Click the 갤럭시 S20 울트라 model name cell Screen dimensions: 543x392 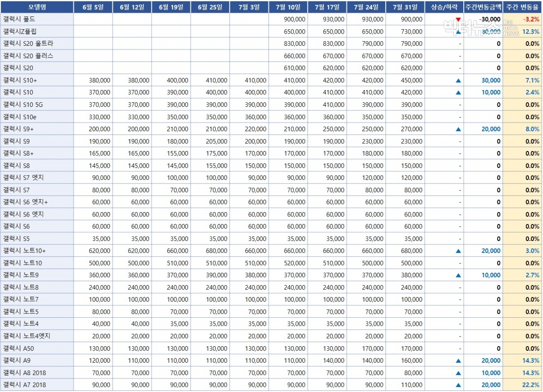click(x=37, y=44)
